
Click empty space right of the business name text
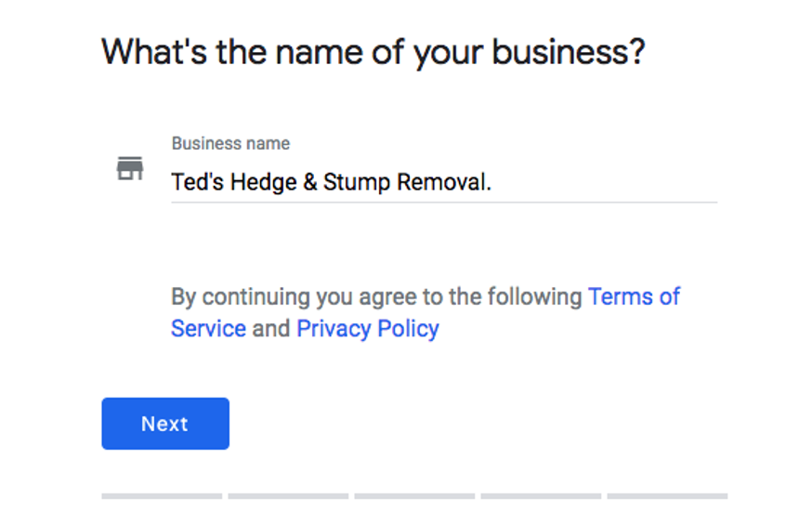(606, 182)
